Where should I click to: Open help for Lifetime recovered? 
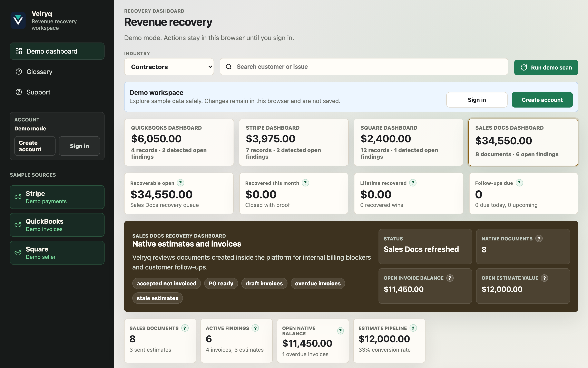click(x=413, y=183)
